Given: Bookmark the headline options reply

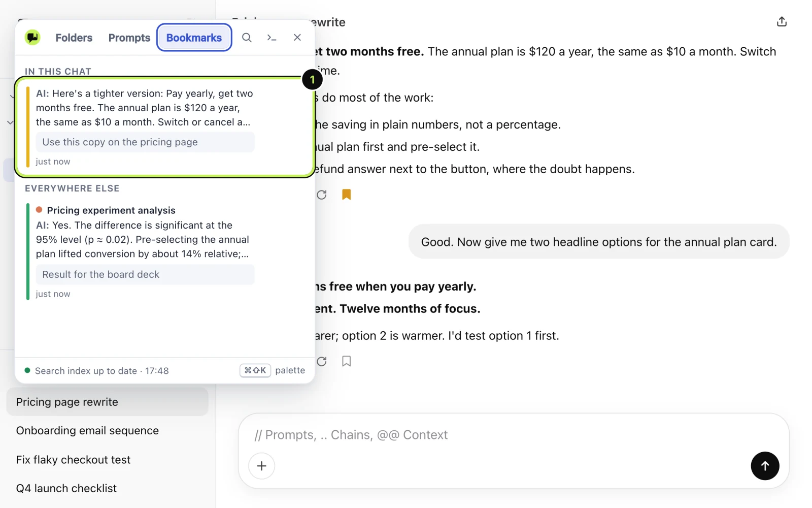Looking at the screenshot, I should 347,361.
